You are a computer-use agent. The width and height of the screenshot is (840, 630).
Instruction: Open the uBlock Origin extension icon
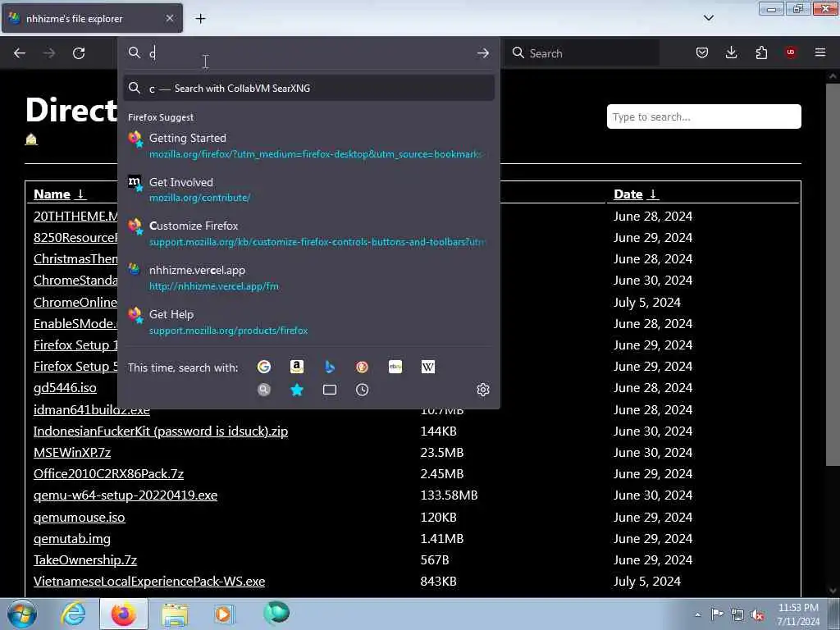click(x=791, y=52)
